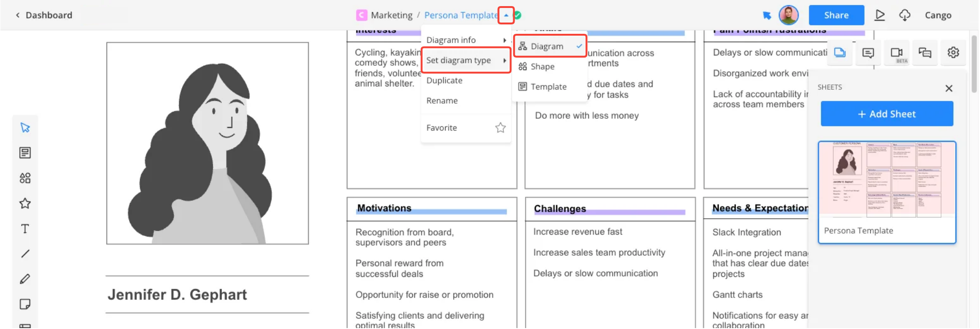980x329 pixels.
Task: Select the pointer tool in left toolbar
Action: [25, 128]
